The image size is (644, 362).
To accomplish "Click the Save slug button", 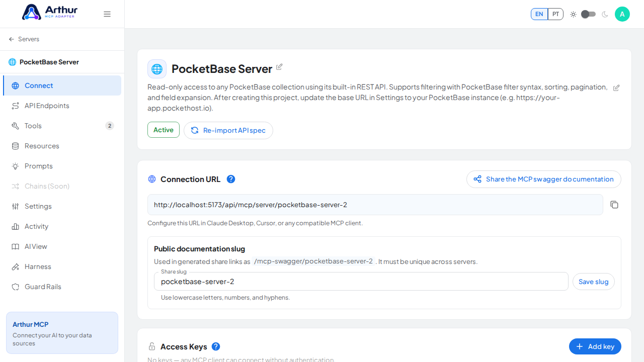I will coord(594,282).
